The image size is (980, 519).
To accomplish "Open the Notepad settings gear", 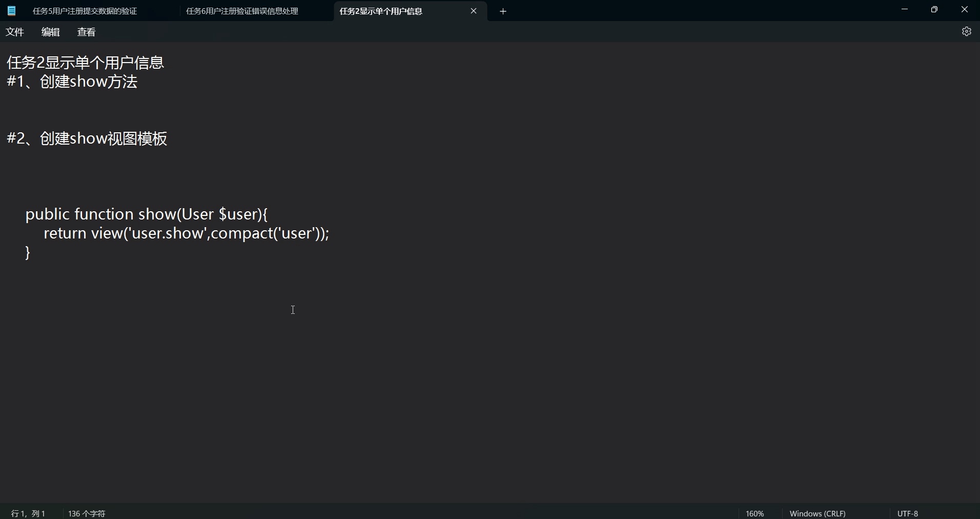I will tap(967, 31).
